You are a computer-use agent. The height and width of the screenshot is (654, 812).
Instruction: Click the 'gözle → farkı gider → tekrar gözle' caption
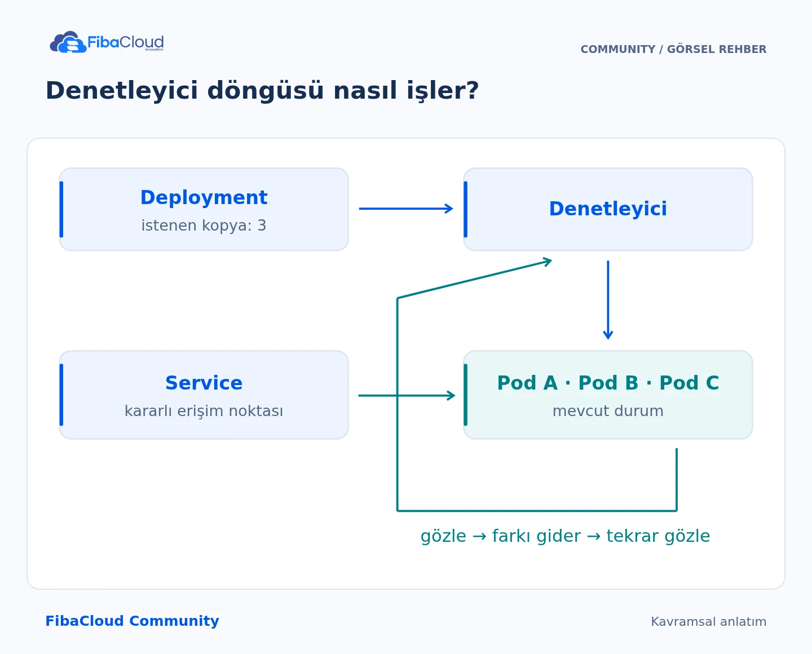pos(565,536)
